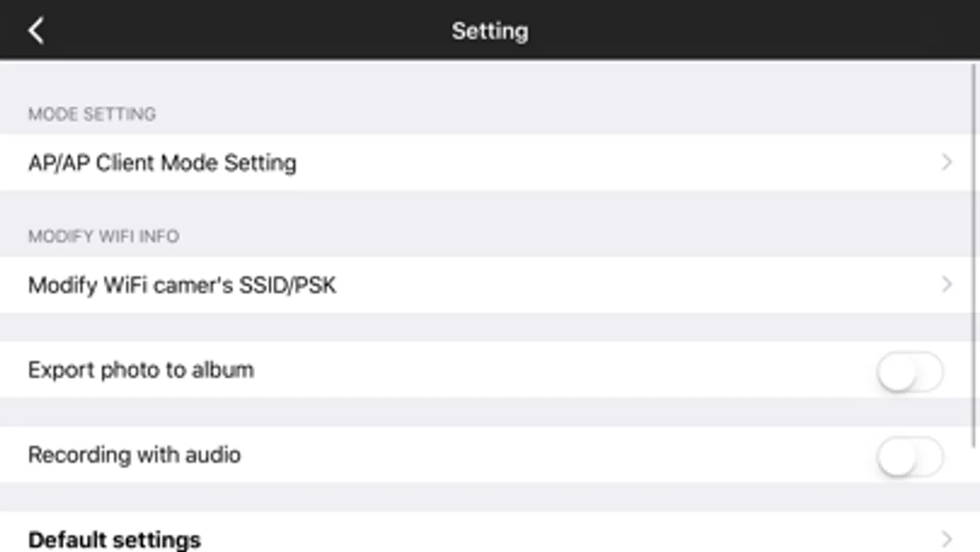
Task: Click the word "Client" in the mode row
Action: 125,163
